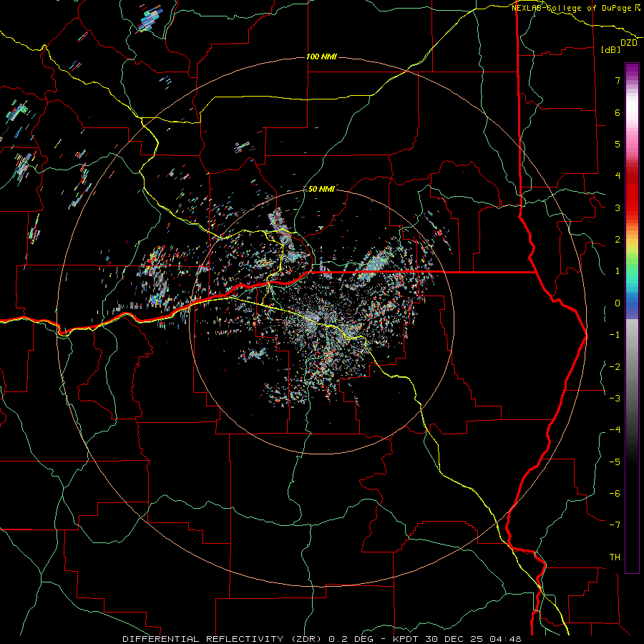
Task: Click the -5 value on the dB scale
Action: point(615,462)
